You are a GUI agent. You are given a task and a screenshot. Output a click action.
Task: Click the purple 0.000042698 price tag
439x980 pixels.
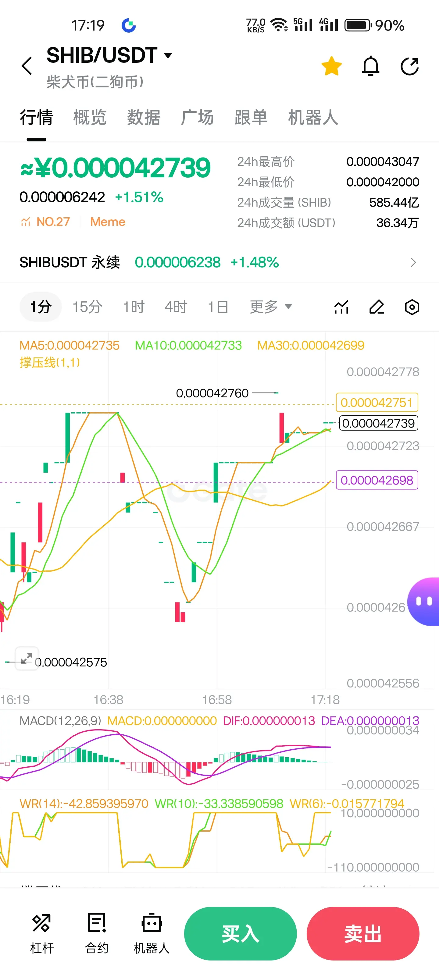tap(377, 480)
